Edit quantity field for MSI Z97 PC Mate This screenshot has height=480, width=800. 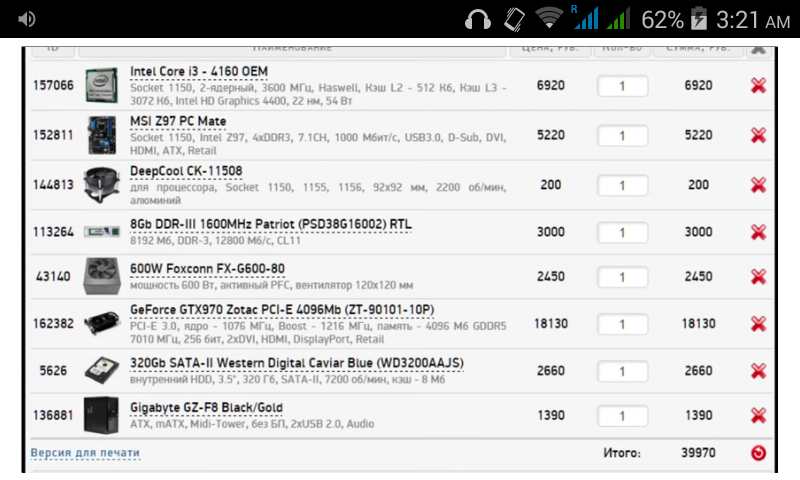[x=622, y=136]
